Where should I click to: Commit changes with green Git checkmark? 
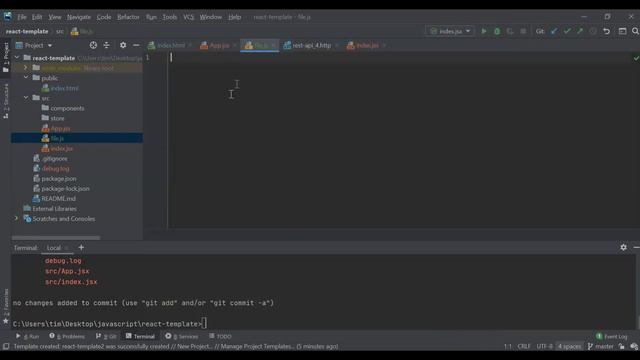tap(567, 31)
